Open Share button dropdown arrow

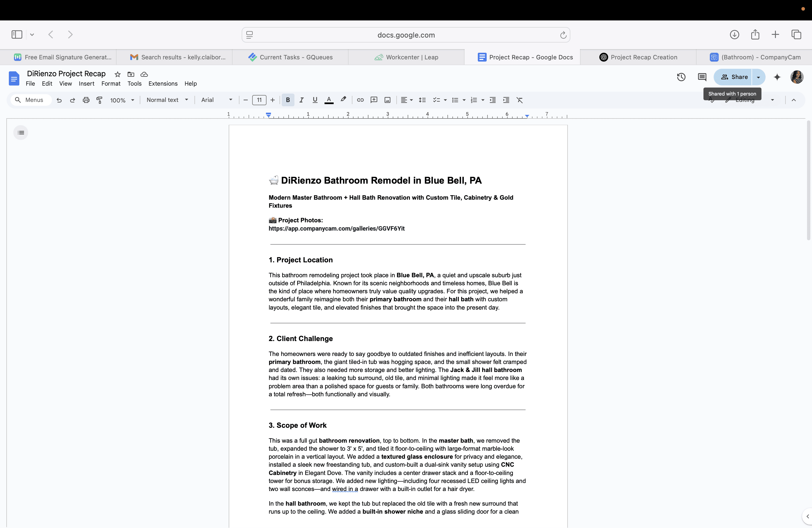tap(758, 77)
